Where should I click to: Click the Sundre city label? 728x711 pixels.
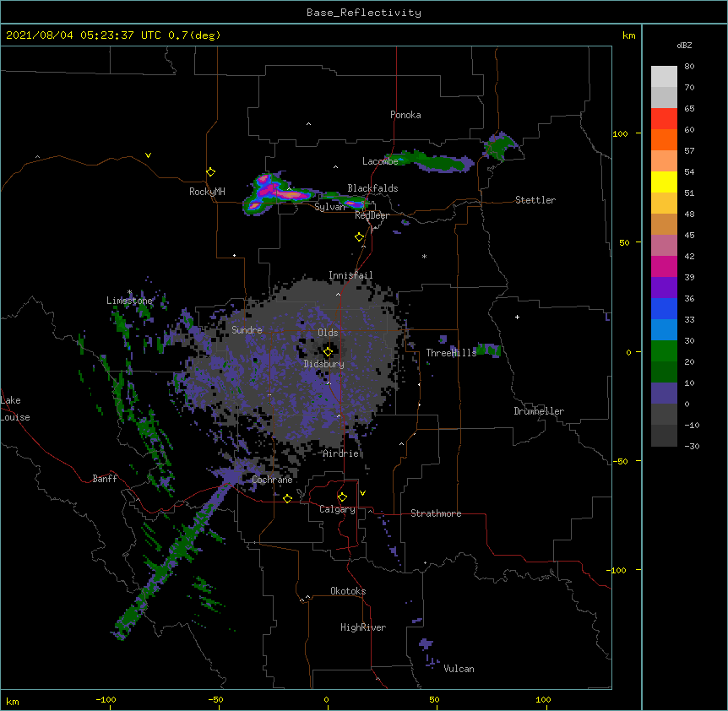point(247,330)
